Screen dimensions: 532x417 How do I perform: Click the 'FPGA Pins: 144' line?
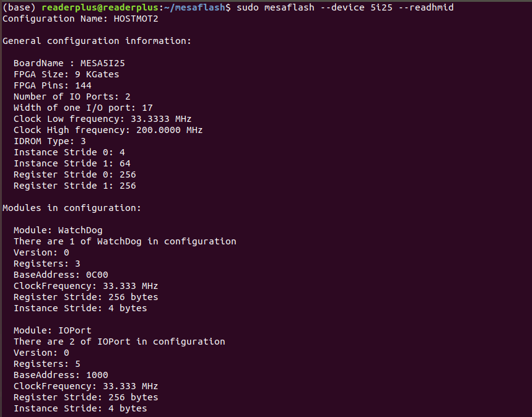pyautogui.click(x=53, y=85)
